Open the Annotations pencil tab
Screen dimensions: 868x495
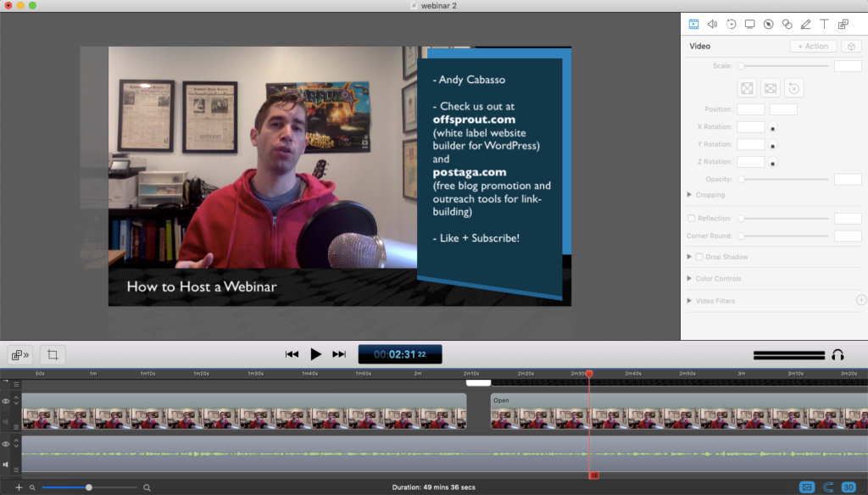[806, 24]
